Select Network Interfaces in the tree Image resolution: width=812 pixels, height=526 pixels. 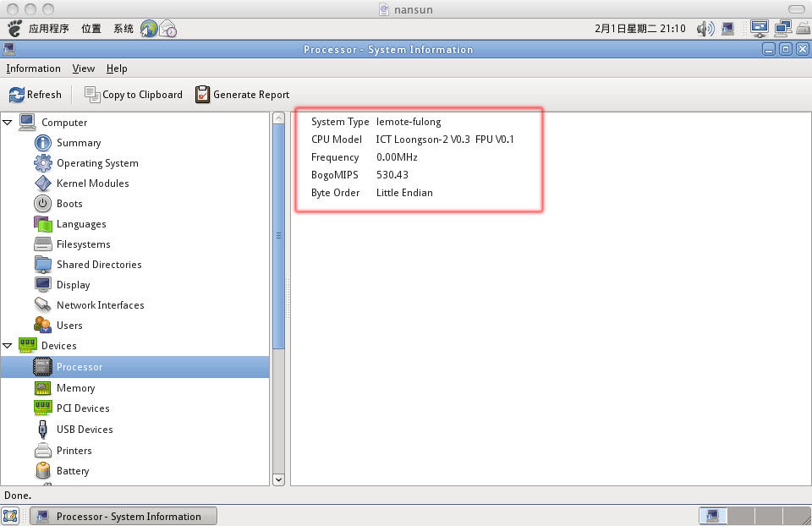101,305
